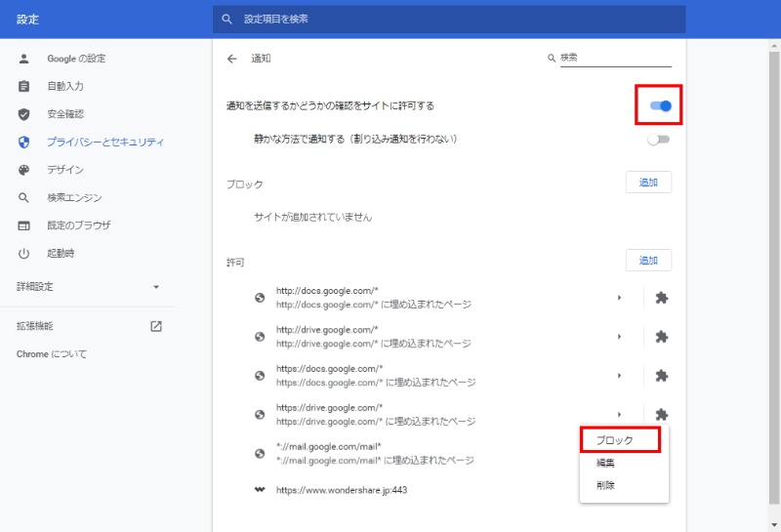Open details arrow for https://drive.google.com/*

(619, 415)
